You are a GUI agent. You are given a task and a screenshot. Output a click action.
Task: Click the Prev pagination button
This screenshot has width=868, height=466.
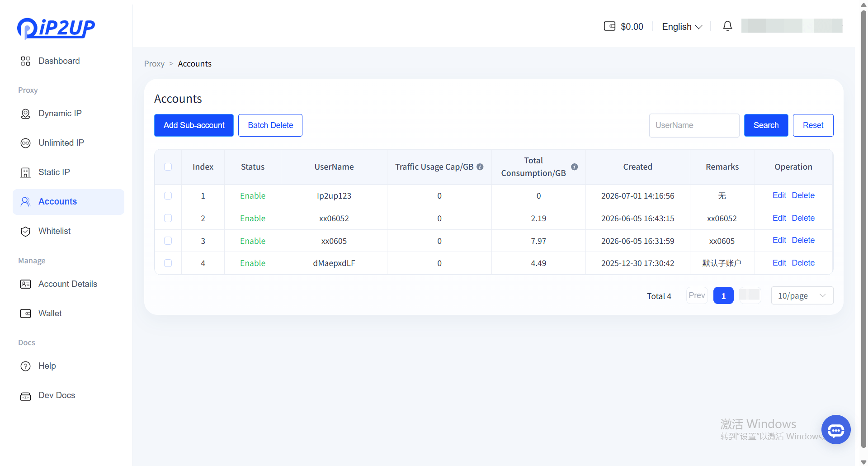tap(697, 295)
